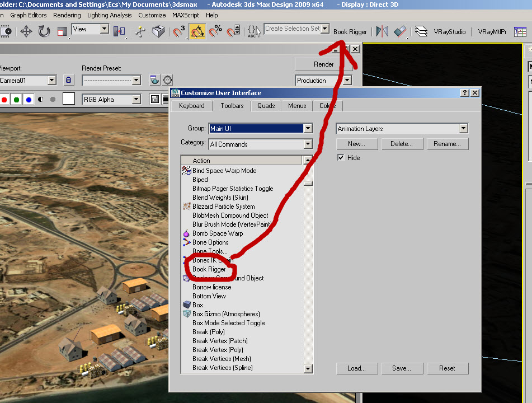Click the action list scroll down arrow
This screenshot has width=532, height=403.
[308, 369]
